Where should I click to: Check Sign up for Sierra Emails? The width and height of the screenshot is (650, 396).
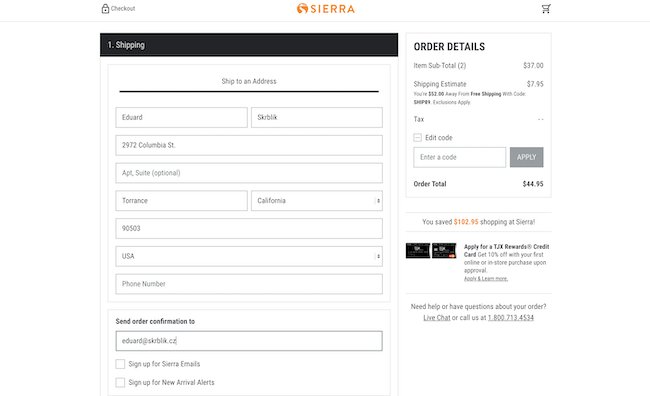tap(120, 364)
